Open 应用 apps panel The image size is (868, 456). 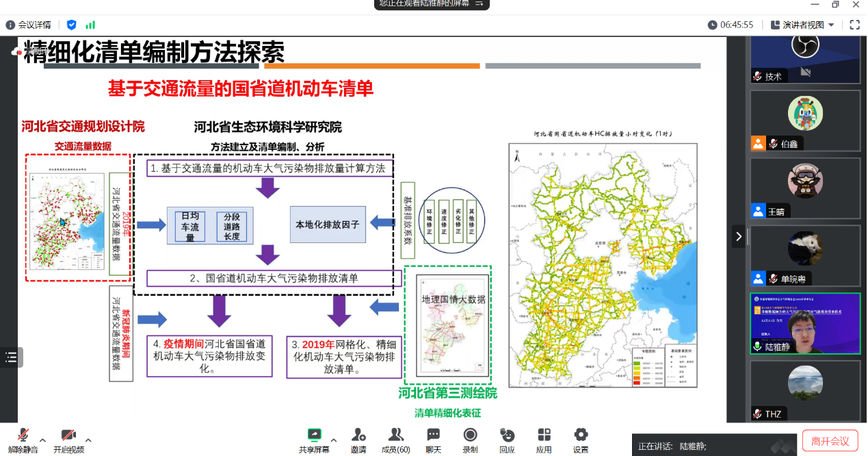click(x=544, y=440)
